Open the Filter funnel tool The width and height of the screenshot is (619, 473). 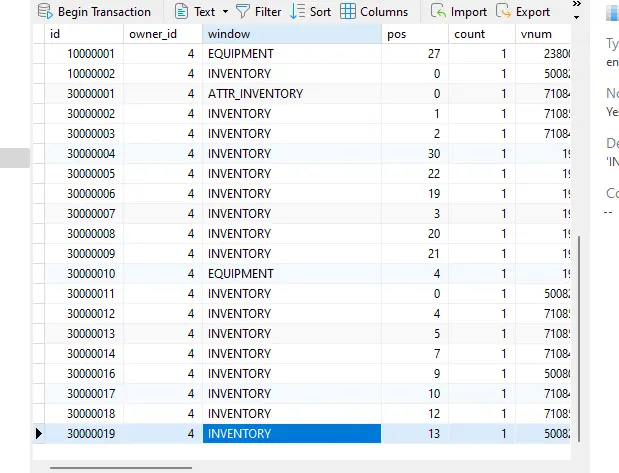coord(243,12)
